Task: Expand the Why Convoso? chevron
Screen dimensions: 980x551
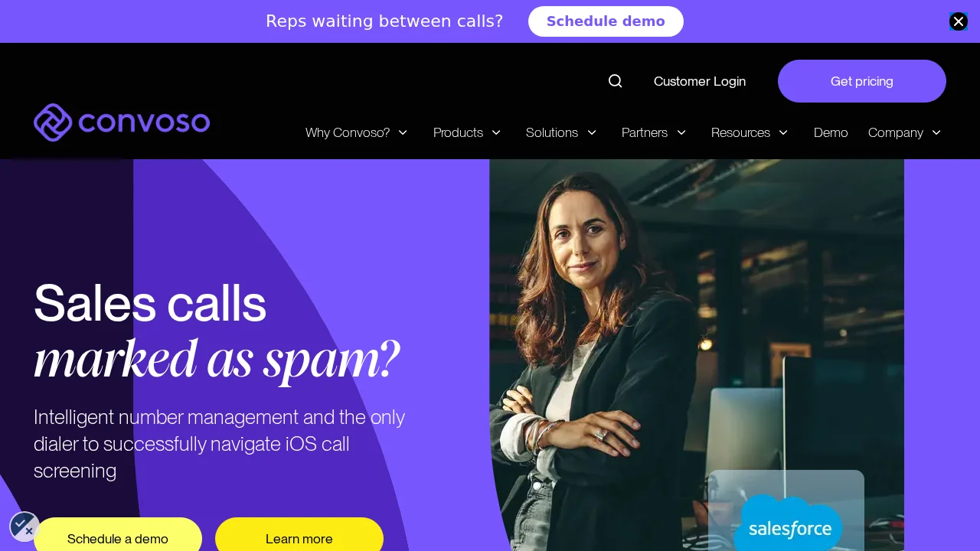Action: [403, 132]
